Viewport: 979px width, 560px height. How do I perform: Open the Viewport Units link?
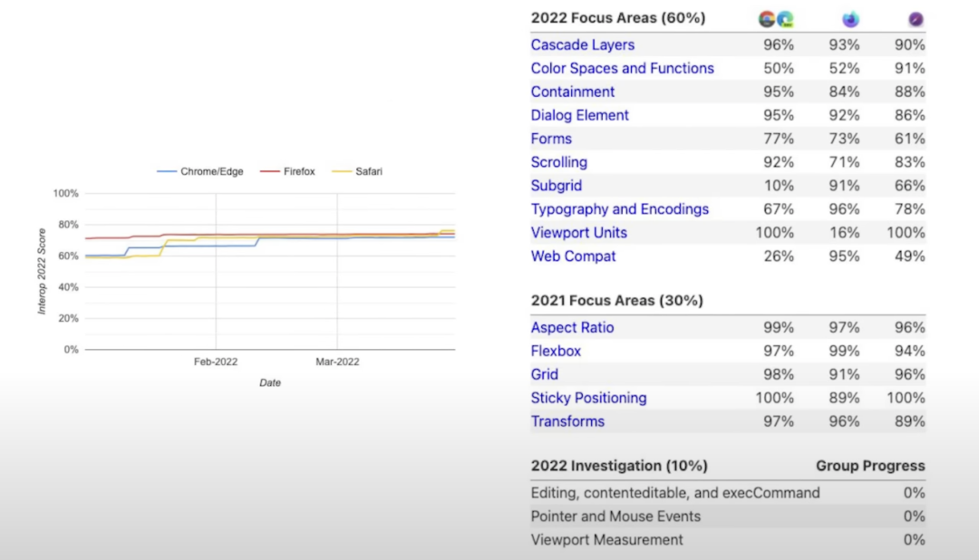point(578,233)
